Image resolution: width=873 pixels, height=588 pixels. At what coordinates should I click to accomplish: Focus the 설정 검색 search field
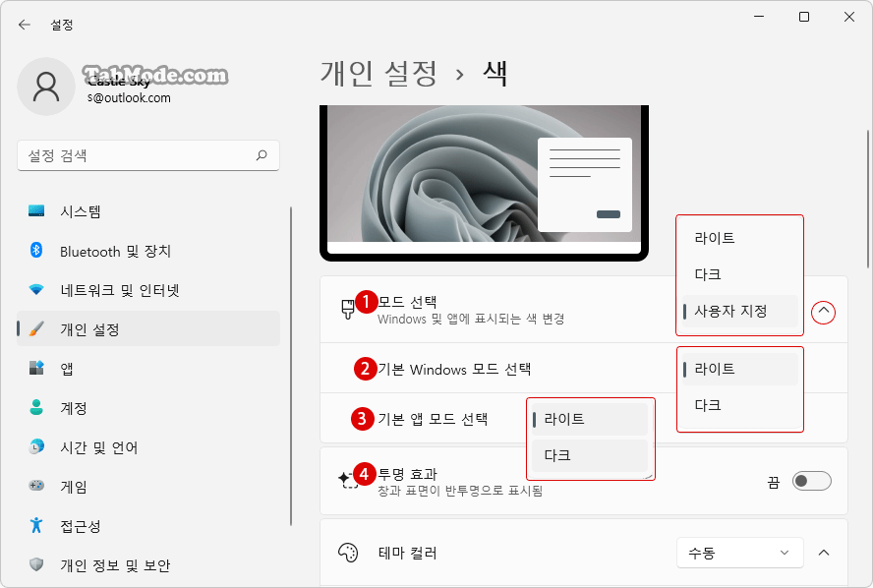coord(148,155)
